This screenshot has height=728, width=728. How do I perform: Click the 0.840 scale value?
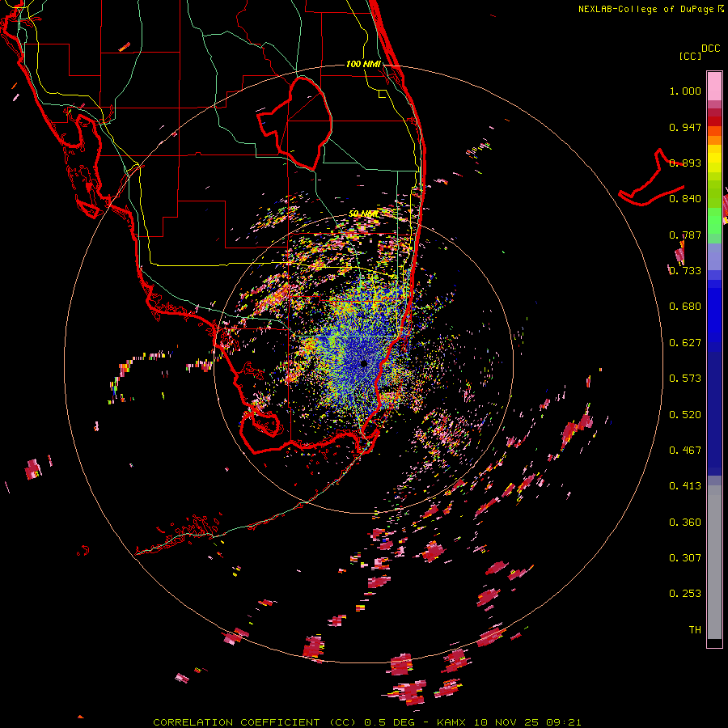point(685,199)
